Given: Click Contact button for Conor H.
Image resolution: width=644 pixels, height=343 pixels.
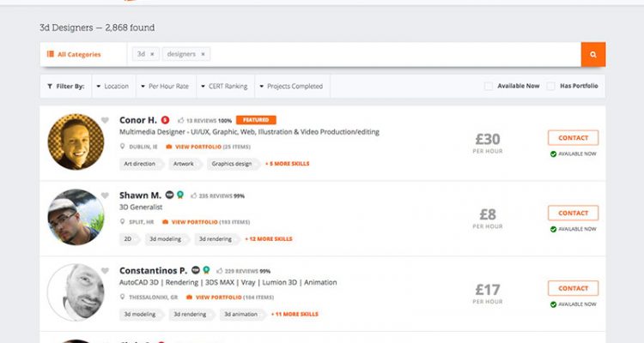Looking at the screenshot, I should pyautogui.click(x=573, y=138).
